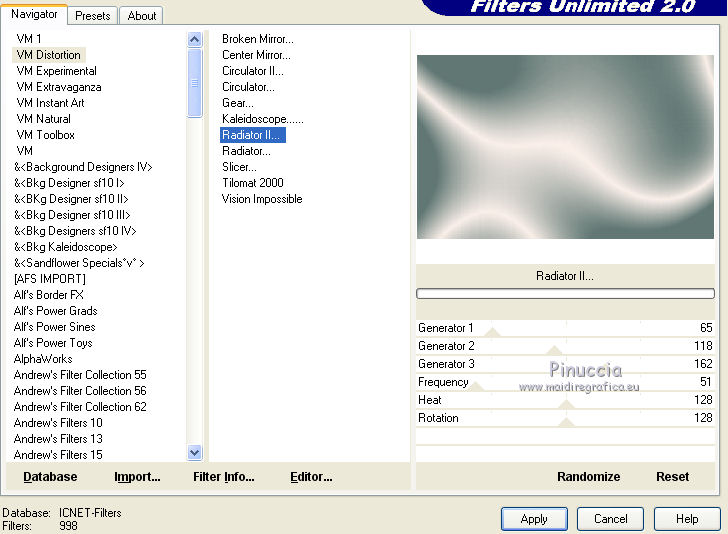The image size is (728, 534).
Task: Click the Apply button
Action: pos(534,519)
